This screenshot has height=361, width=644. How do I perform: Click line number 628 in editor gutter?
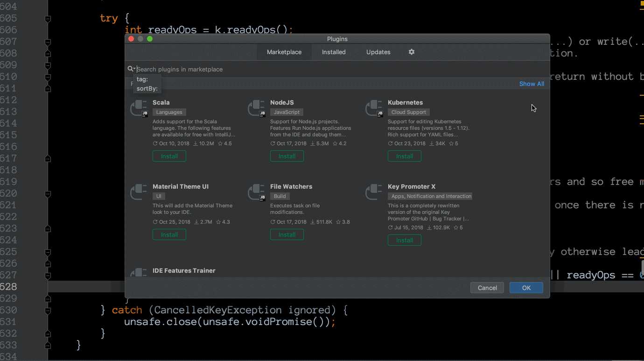8,287
